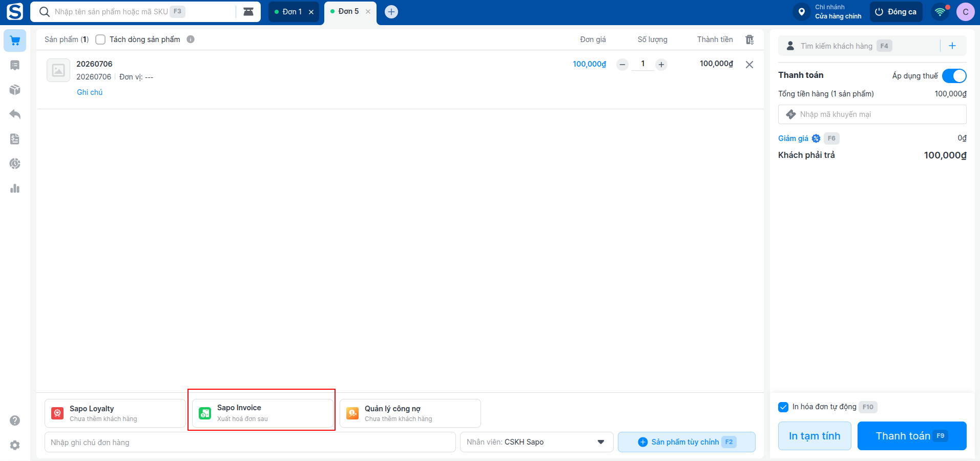Image resolution: width=980 pixels, height=461 pixels.
Task: Open the return order arrow sidebar icon
Action: (x=15, y=114)
